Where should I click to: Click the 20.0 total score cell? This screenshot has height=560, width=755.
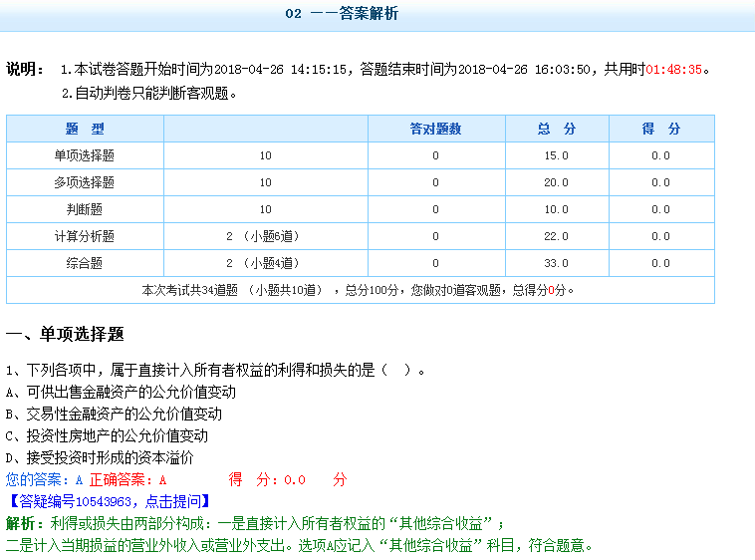557,182
